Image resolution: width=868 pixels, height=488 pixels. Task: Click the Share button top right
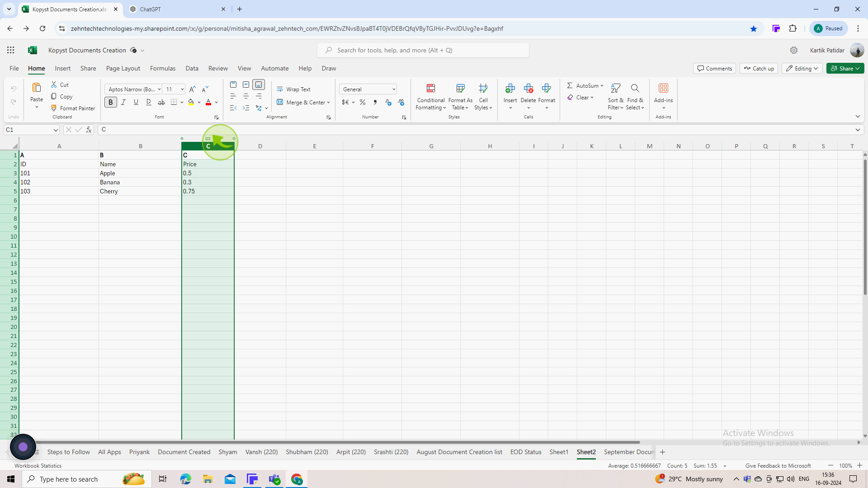(845, 68)
